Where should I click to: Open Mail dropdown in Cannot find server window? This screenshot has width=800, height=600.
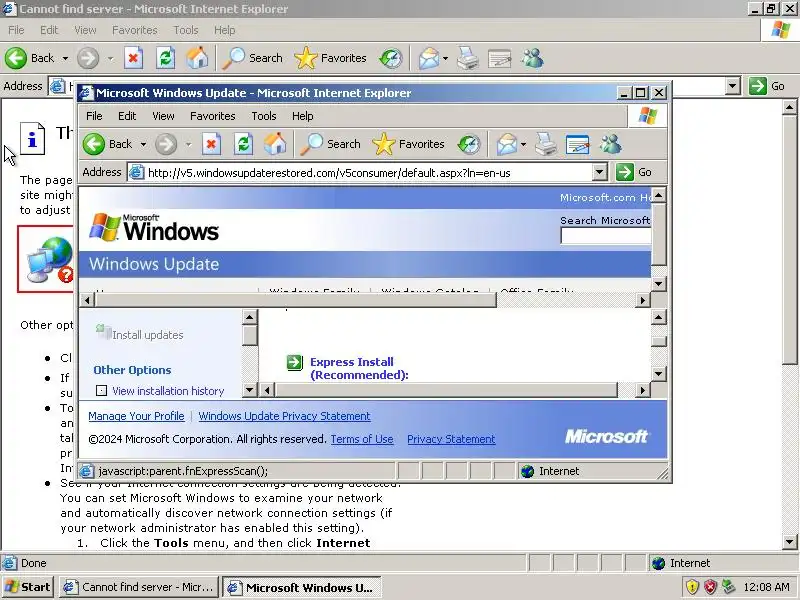(445, 58)
